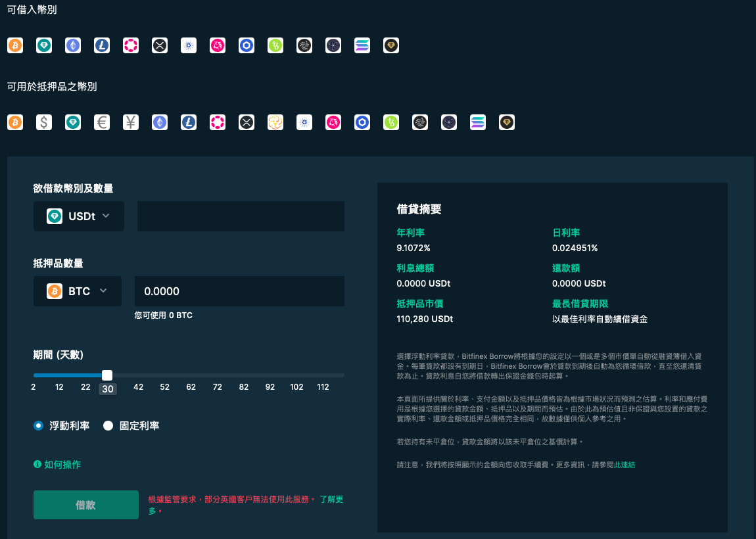Image resolution: width=756 pixels, height=539 pixels.
Task: Choose the golden LEO token collateral icon
Action: (275, 122)
